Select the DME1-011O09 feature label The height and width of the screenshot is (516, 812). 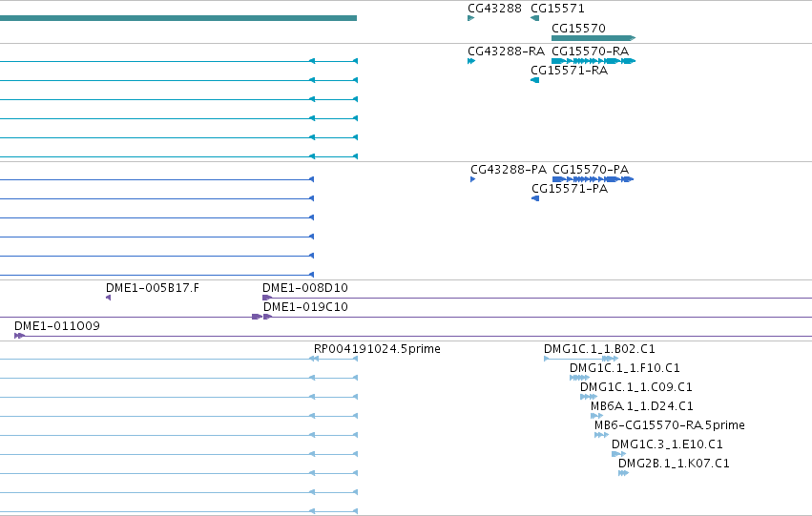pos(57,326)
